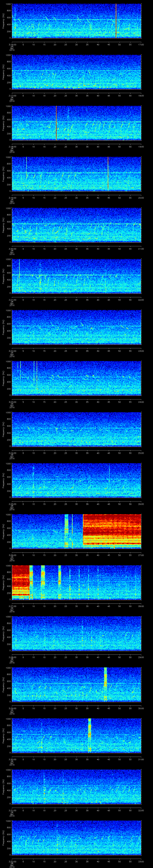This screenshot has width=153, height=868.
Task: Click the 1000 Hz tick on the 3:16:00 panel
Action: click(x=8, y=4)
